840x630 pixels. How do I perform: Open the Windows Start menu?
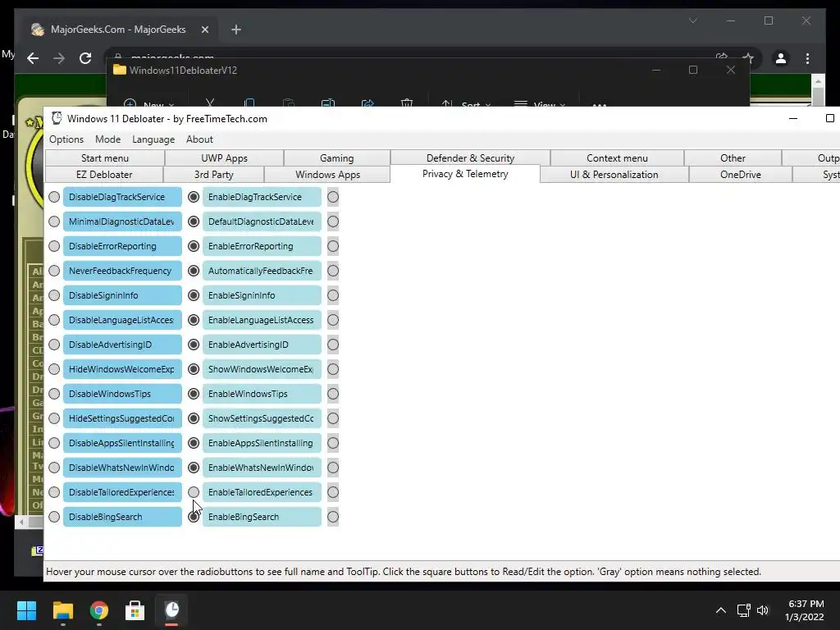(x=26, y=610)
